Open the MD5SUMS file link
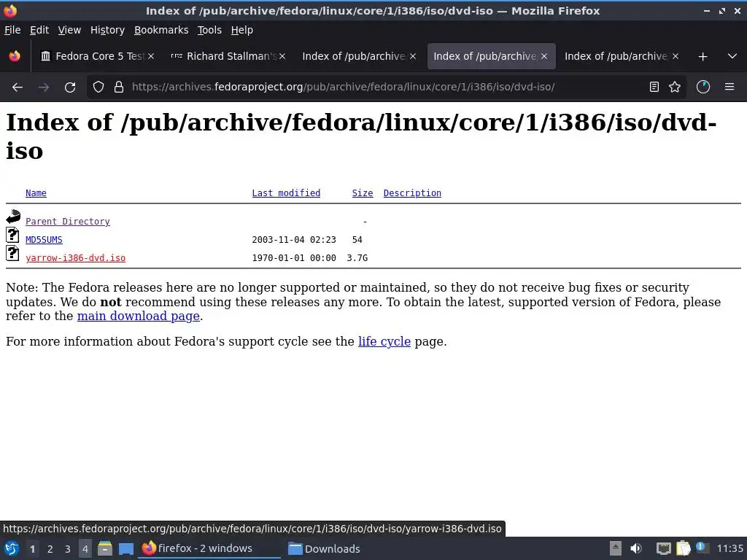747x560 pixels. [44, 239]
